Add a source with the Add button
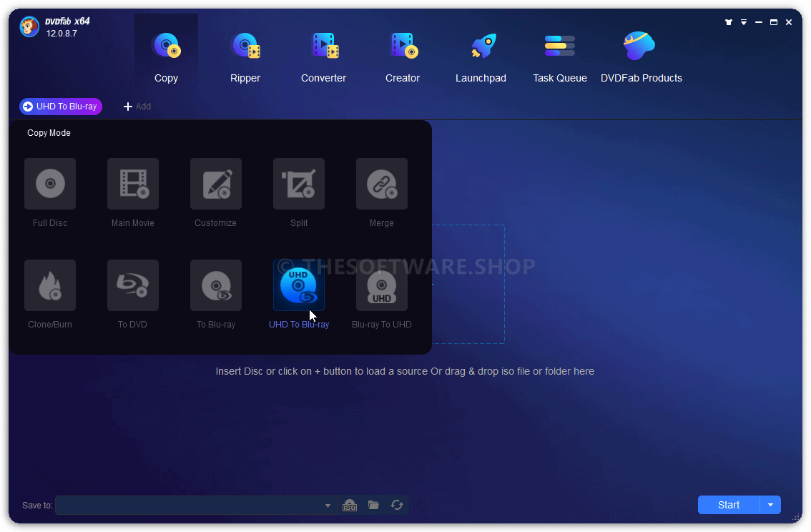The width and height of the screenshot is (811, 532). pyautogui.click(x=137, y=107)
